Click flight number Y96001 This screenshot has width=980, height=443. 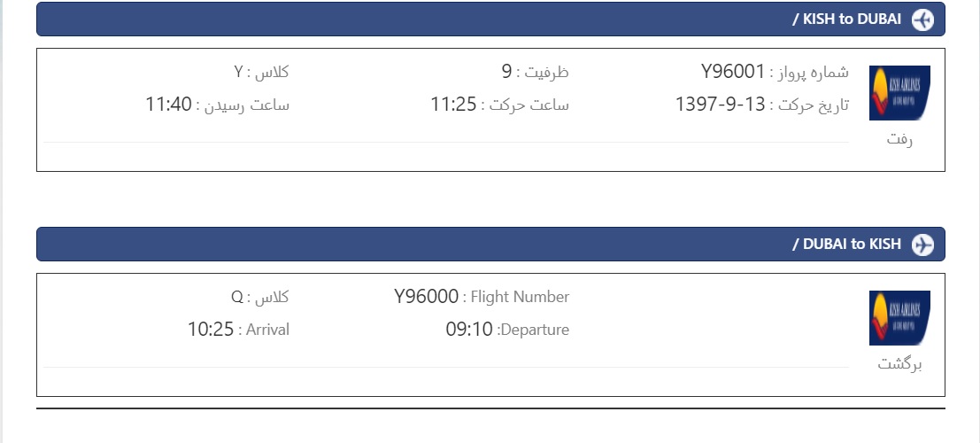point(732,72)
